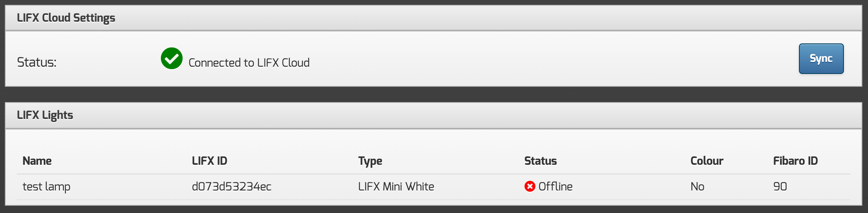Click the 'Status:' label in cloud settings
Image resolution: width=868 pixels, height=213 pixels.
coord(37,62)
